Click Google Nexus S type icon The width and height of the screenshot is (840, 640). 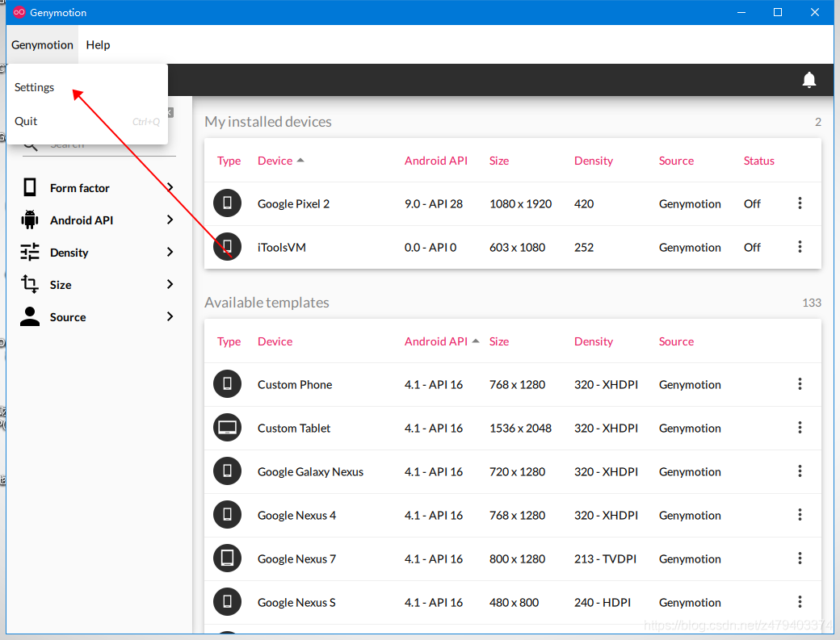click(x=227, y=602)
